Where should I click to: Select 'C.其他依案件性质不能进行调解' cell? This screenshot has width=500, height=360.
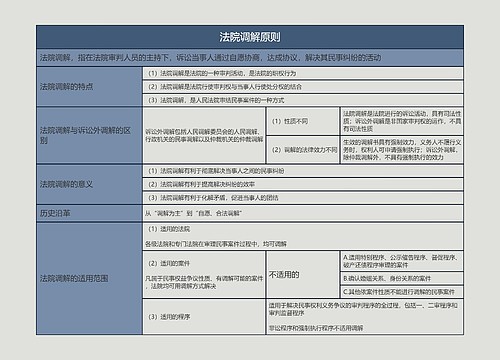coord(402,292)
